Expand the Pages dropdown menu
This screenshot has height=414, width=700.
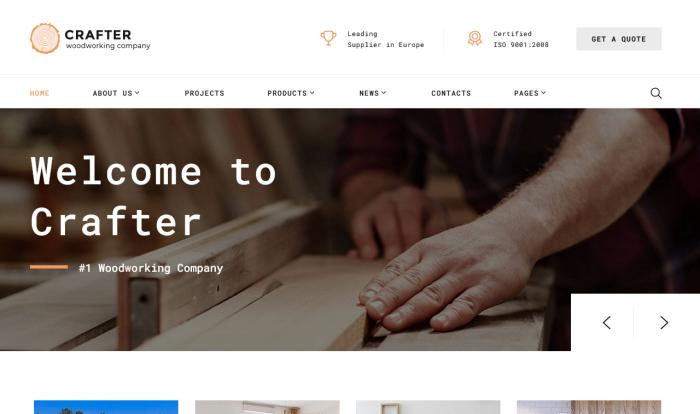coord(530,93)
